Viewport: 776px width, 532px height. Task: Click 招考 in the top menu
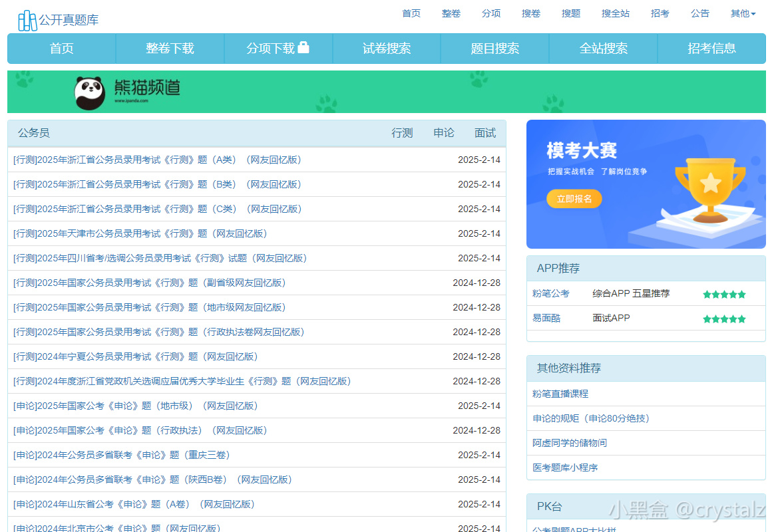660,13
